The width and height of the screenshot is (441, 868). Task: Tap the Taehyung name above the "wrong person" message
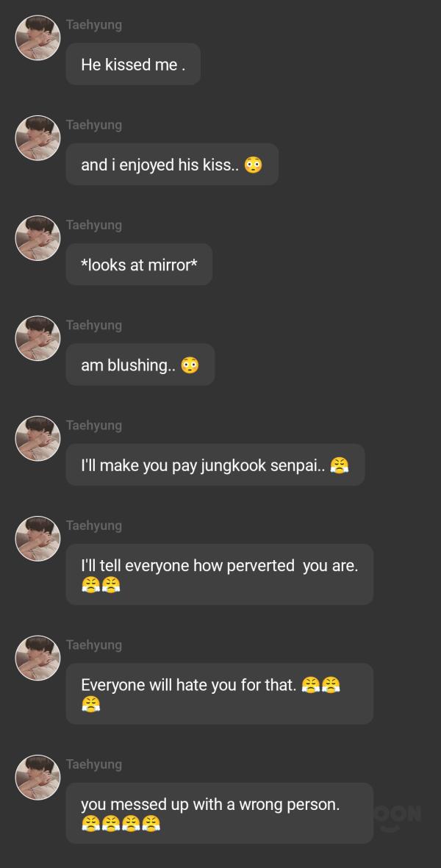(94, 764)
